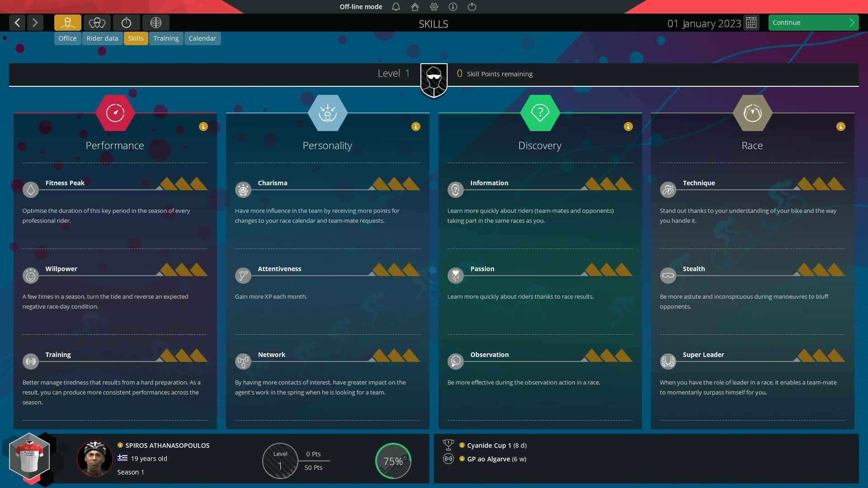Click the Willpower skill icon
This screenshot has height=488, width=868.
coord(30,275)
